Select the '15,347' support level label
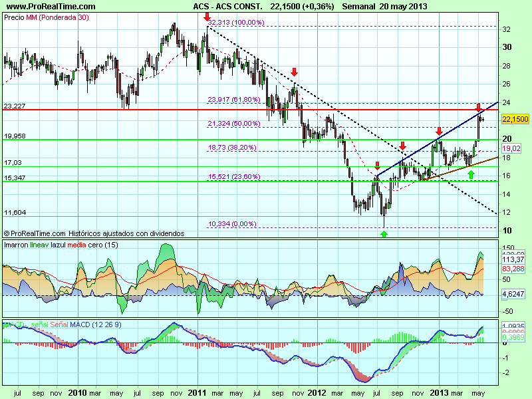The width and height of the screenshot is (532, 399). pos(15,178)
